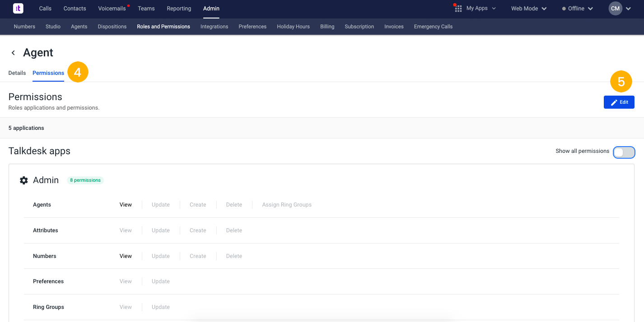Open the My Apps grid icon
This screenshot has width=644, height=322.
458,9
